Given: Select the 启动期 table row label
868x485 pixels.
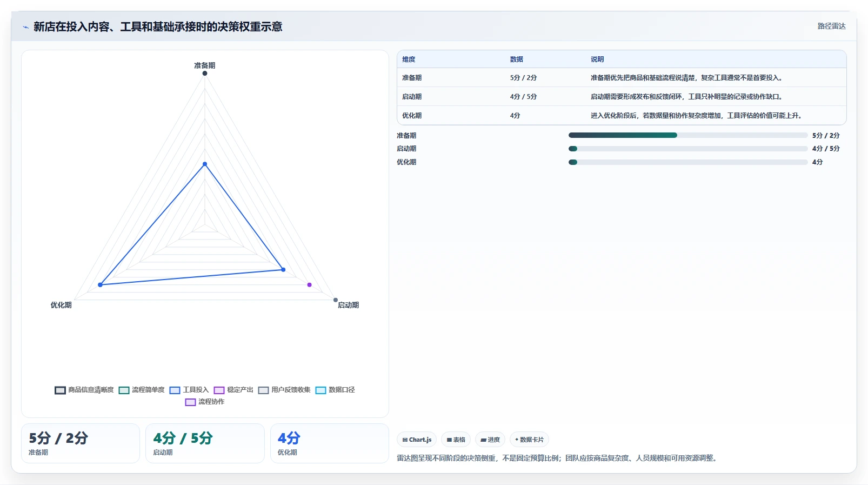Looking at the screenshot, I should tap(412, 97).
